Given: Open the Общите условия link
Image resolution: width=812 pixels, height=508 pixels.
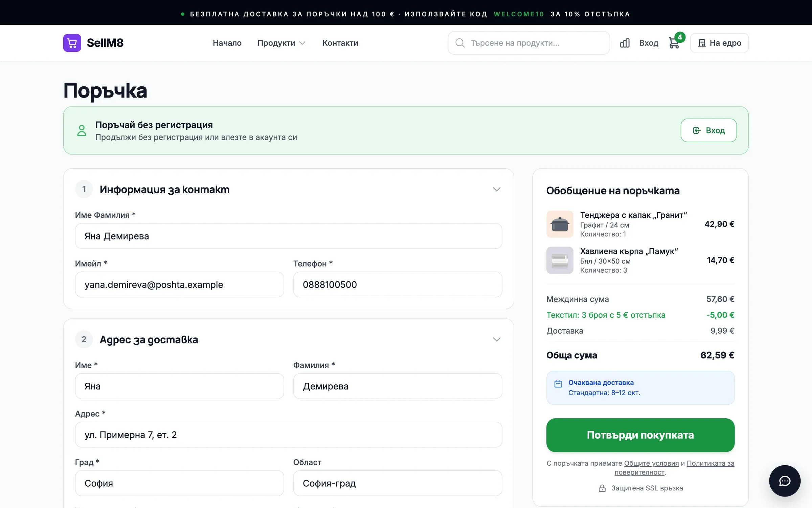Looking at the screenshot, I should 651,463.
